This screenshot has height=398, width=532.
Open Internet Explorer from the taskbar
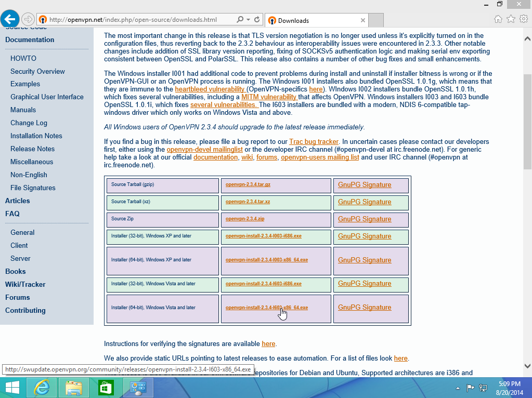42,388
